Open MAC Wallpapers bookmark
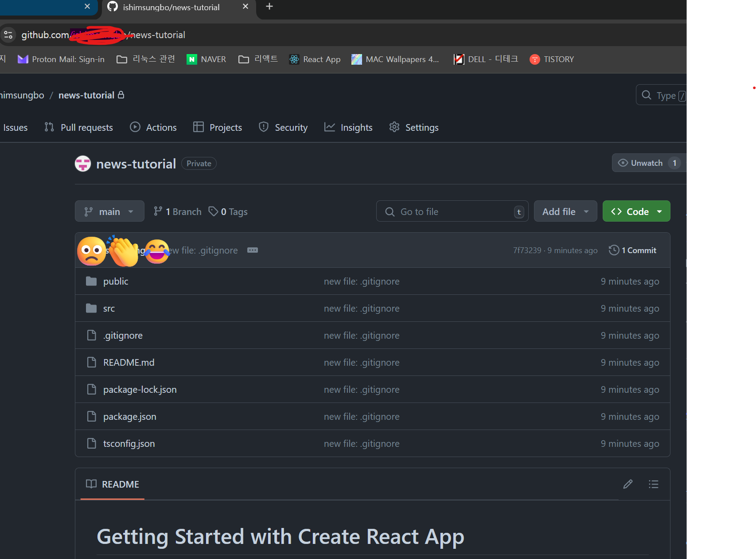 coord(395,59)
